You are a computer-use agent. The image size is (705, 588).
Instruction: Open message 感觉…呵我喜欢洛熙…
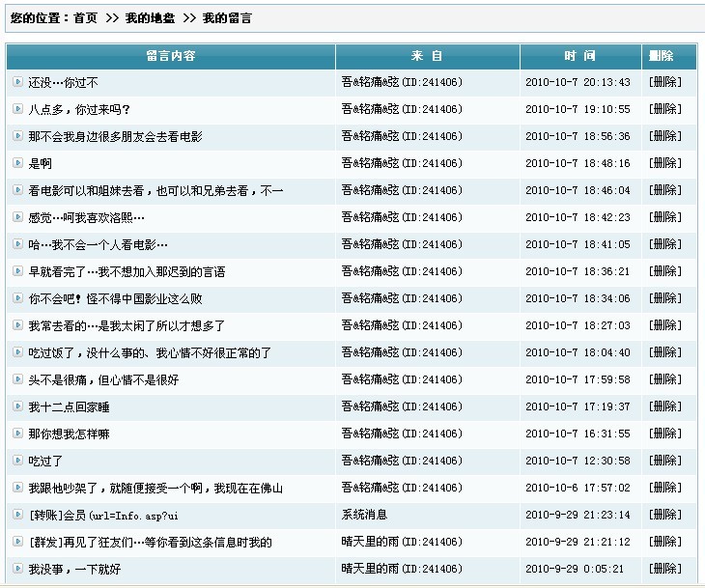coord(86,217)
